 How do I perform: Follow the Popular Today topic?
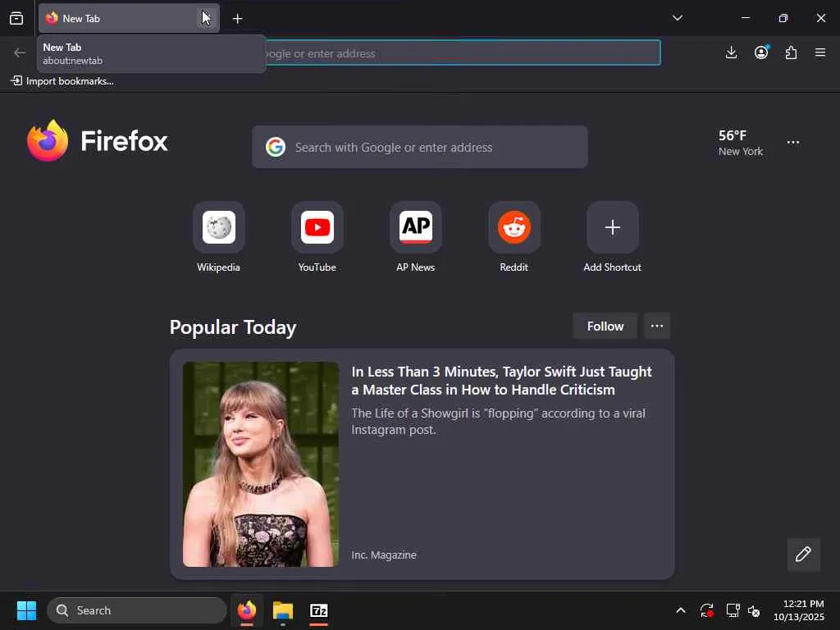pos(605,326)
